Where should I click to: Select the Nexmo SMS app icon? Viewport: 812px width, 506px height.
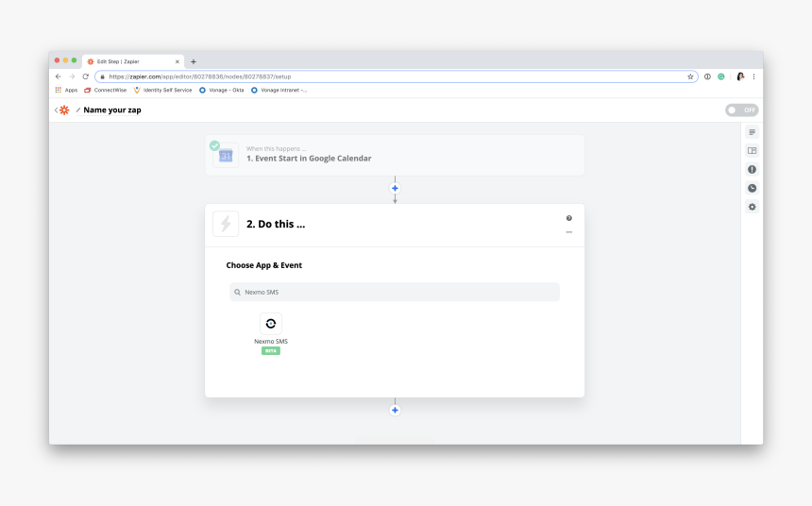coord(271,324)
